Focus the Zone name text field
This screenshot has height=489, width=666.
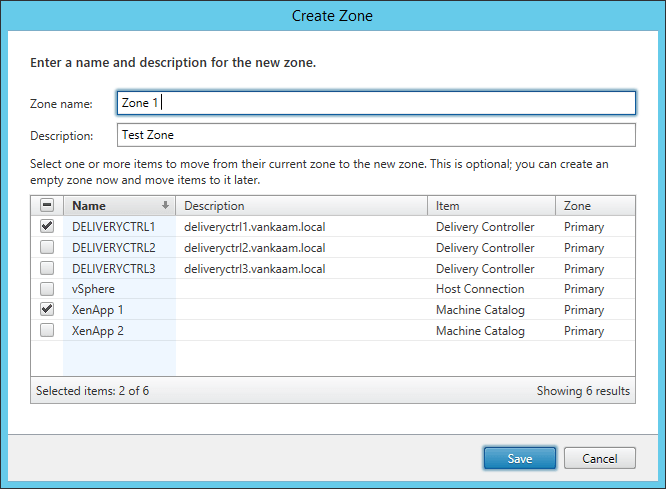[x=375, y=103]
